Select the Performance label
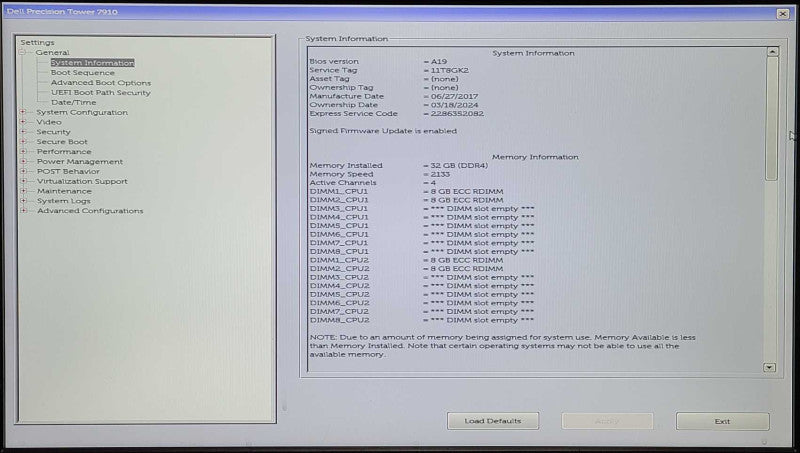This screenshot has height=453, width=800. point(64,152)
